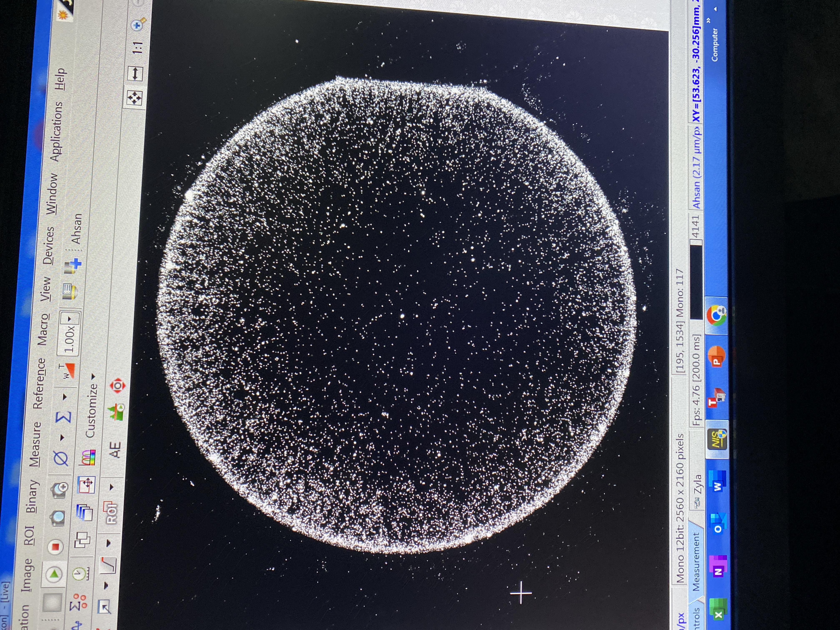Image resolution: width=840 pixels, height=630 pixels.
Task: Add new optical configuration with plus icon
Action: coord(73,266)
